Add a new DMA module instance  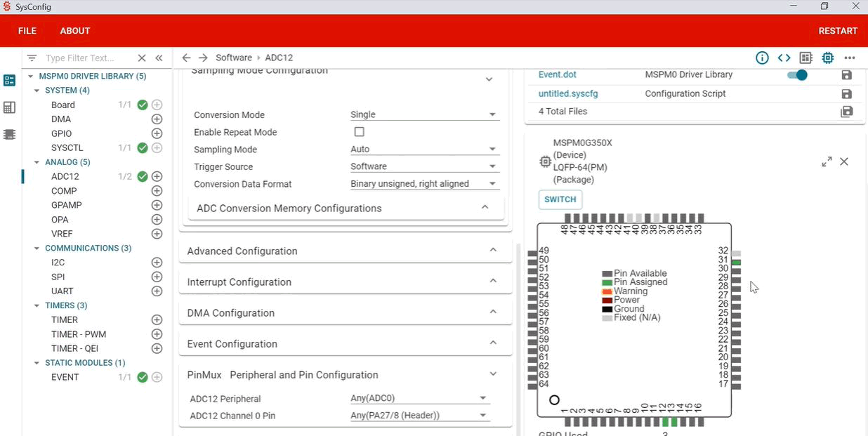coord(157,119)
